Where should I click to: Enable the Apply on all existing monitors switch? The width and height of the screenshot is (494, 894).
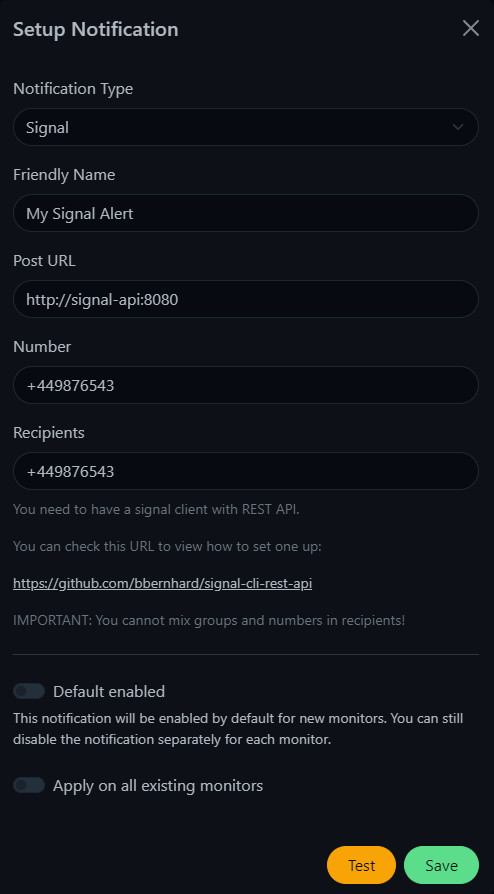29,786
